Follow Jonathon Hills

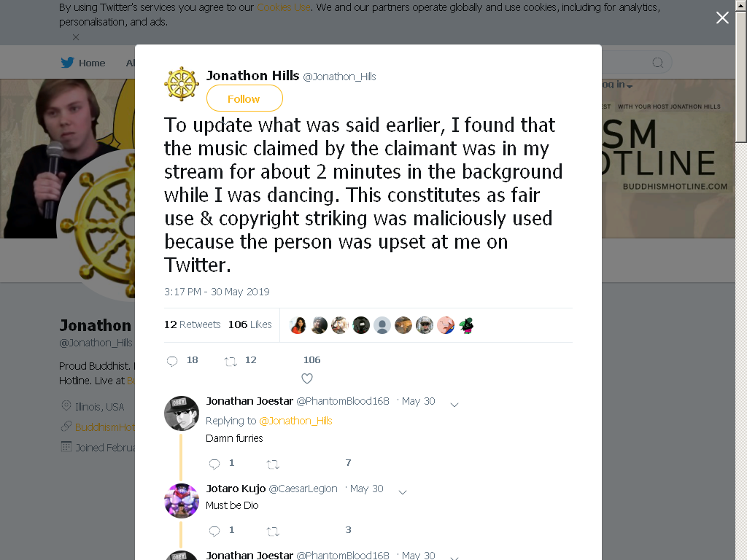click(x=244, y=98)
